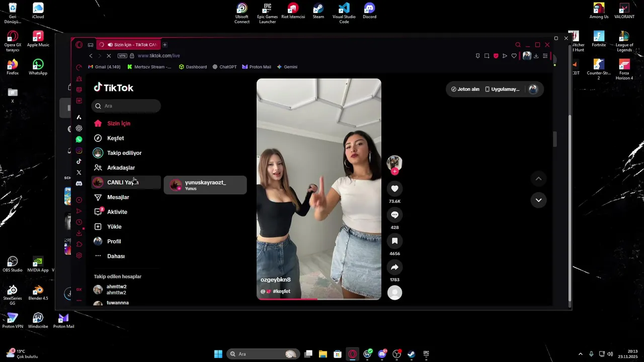Follow the creator via the red plus badge
Screen dimensions: 644x362
[x=394, y=171]
